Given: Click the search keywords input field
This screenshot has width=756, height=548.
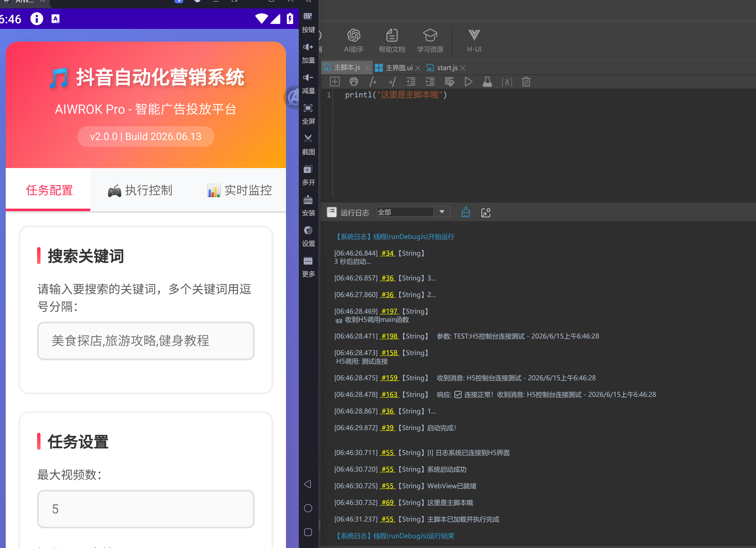Looking at the screenshot, I should pyautogui.click(x=146, y=340).
